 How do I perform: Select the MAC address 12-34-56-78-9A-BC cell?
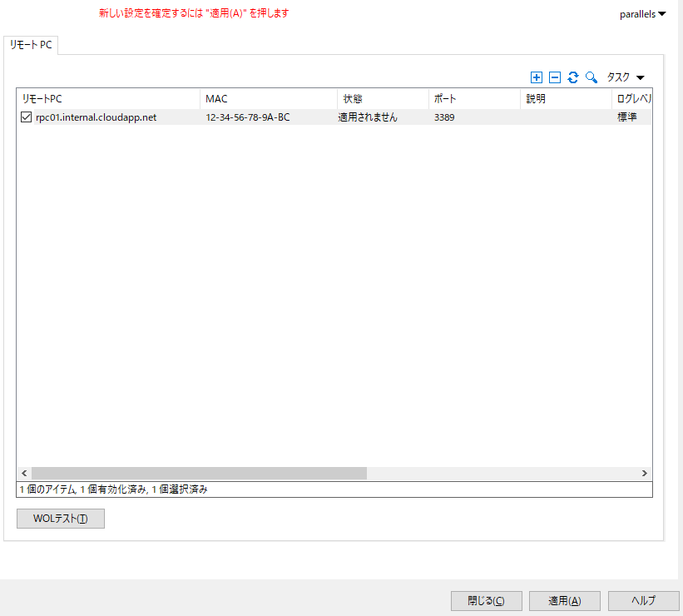click(x=248, y=117)
